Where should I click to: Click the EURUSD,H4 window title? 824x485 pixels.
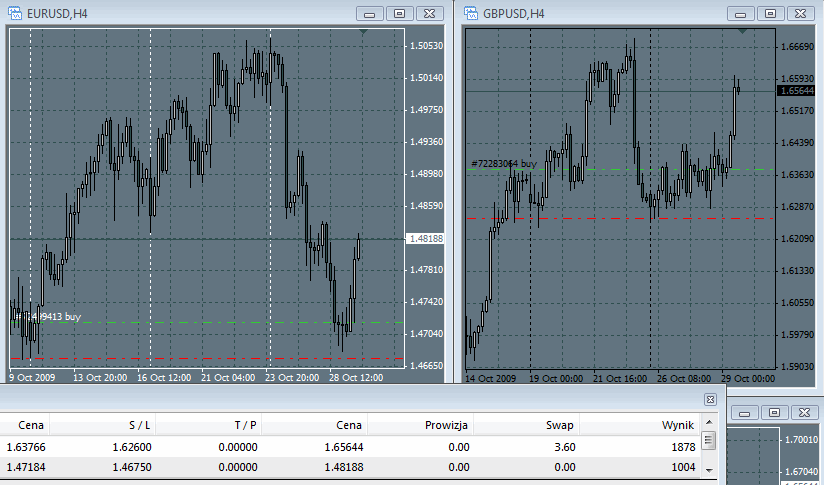click(x=57, y=14)
